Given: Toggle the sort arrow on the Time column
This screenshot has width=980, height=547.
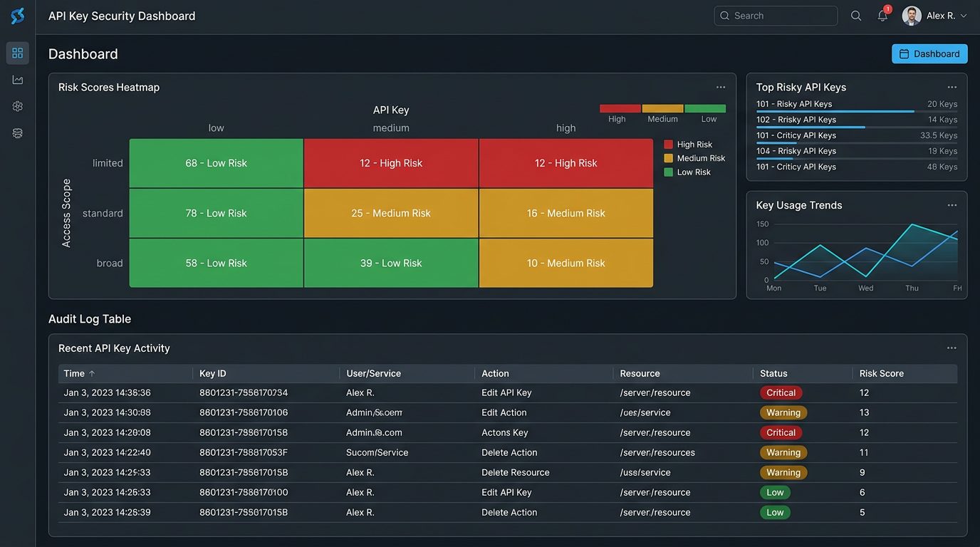Looking at the screenshot, I should pos(92,373).
